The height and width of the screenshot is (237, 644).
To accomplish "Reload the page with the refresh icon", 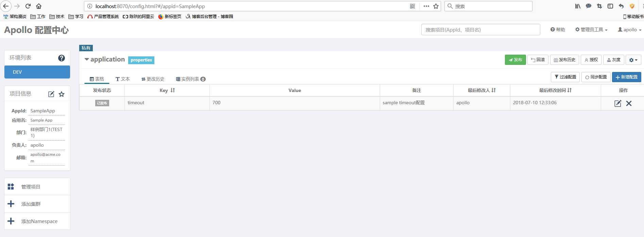I will [28, 6].
